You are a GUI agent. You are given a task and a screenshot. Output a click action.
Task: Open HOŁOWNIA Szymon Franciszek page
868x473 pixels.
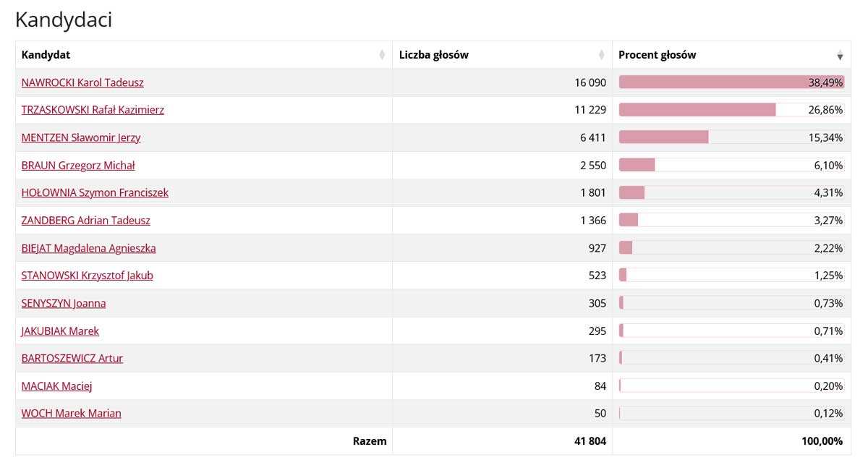[95, 192]
